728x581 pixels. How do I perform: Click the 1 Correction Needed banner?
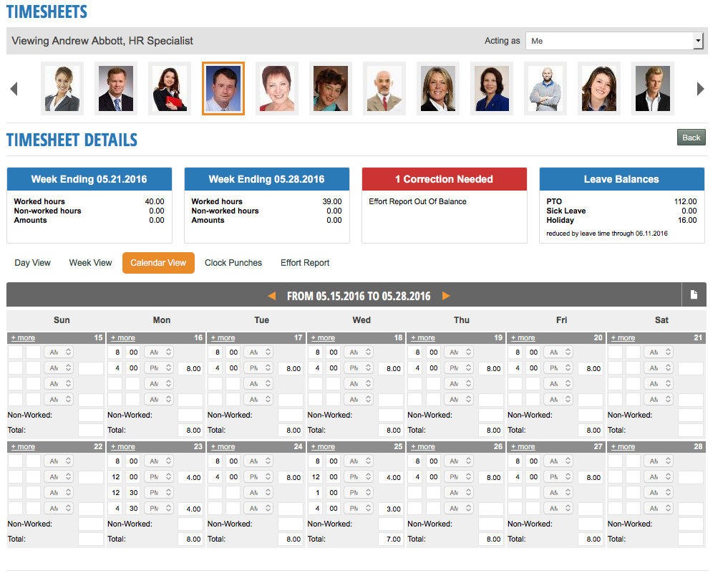(444, 179)
